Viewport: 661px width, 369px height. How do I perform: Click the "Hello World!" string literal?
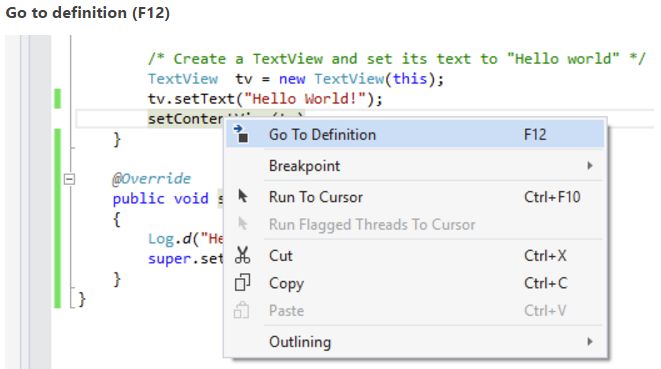pos(305,99)
